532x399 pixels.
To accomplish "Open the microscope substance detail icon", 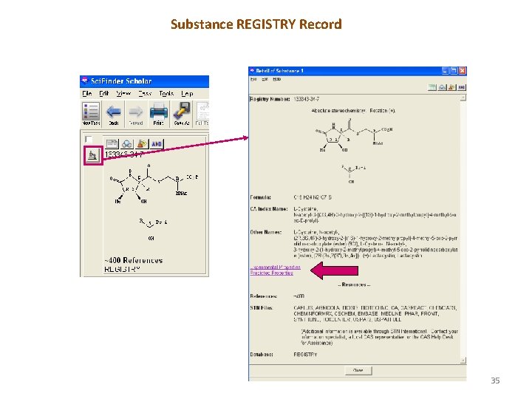I will point(93,156).
